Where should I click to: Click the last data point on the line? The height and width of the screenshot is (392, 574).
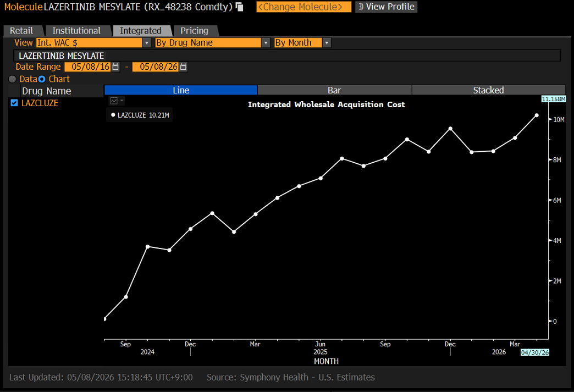(537, 115)
